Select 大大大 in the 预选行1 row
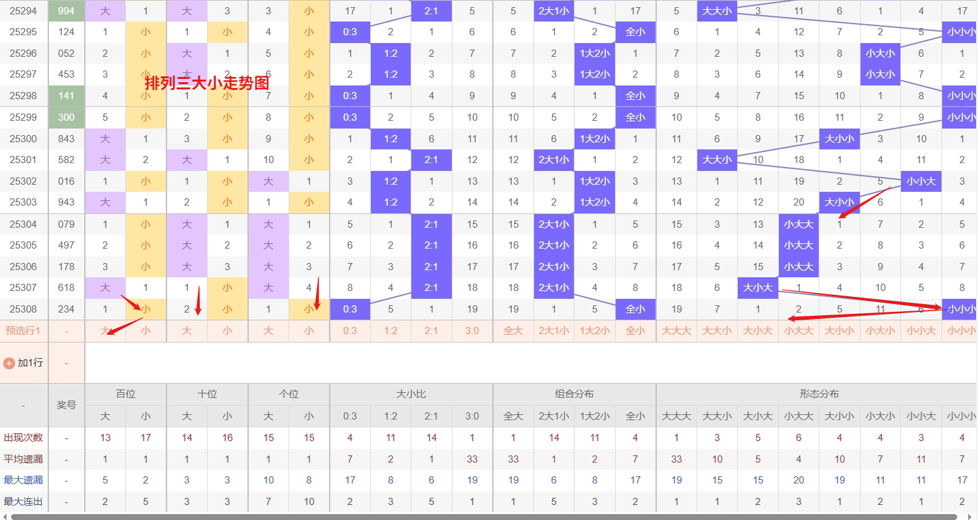Viewport: 980px width, 520px height. [676, 331]
